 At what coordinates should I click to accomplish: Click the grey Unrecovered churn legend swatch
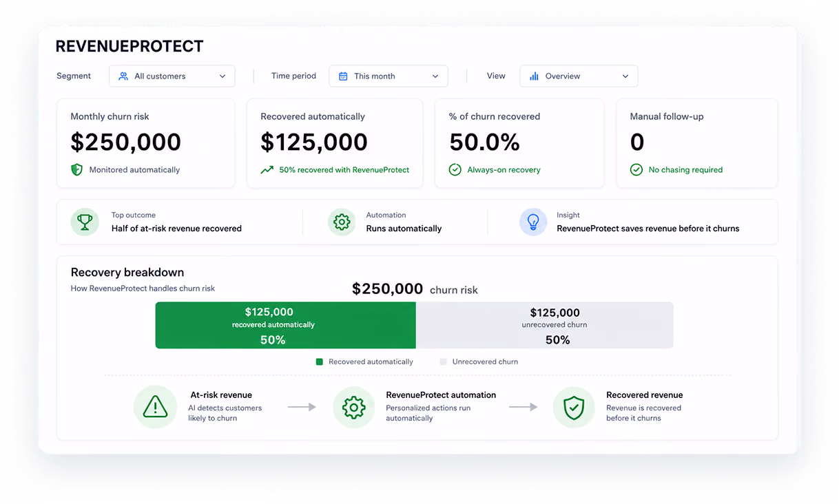[444, 361]
